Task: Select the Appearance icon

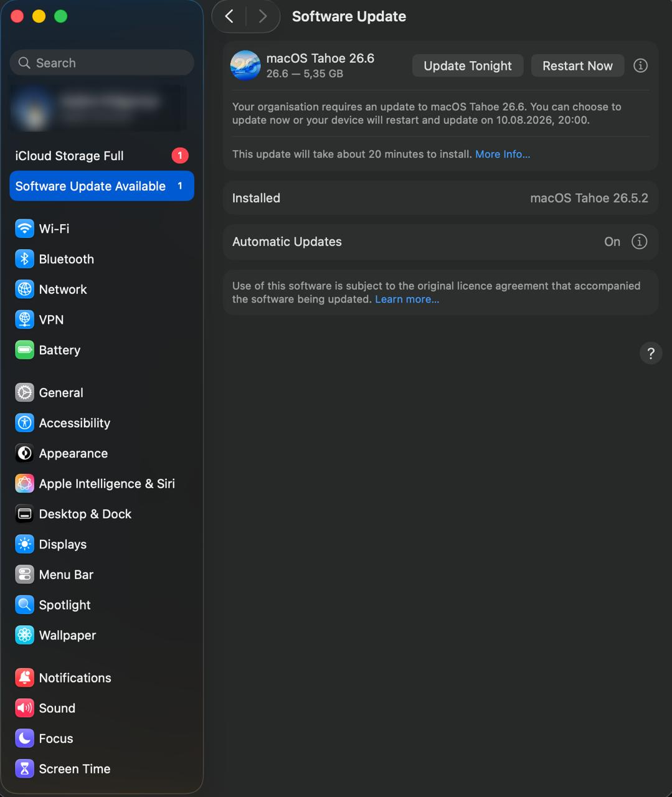Action: pyautogui.click(x=24, y=453)
